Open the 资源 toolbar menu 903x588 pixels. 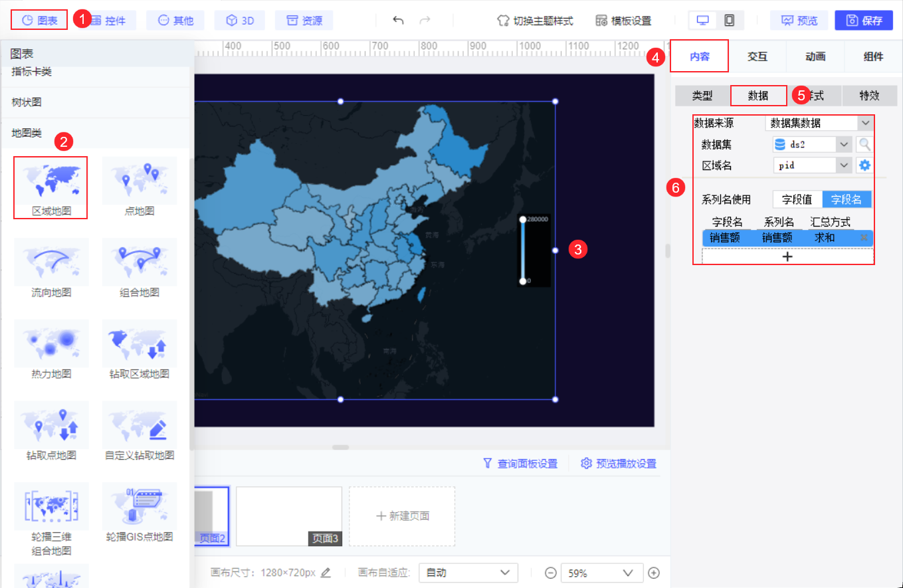304,21
